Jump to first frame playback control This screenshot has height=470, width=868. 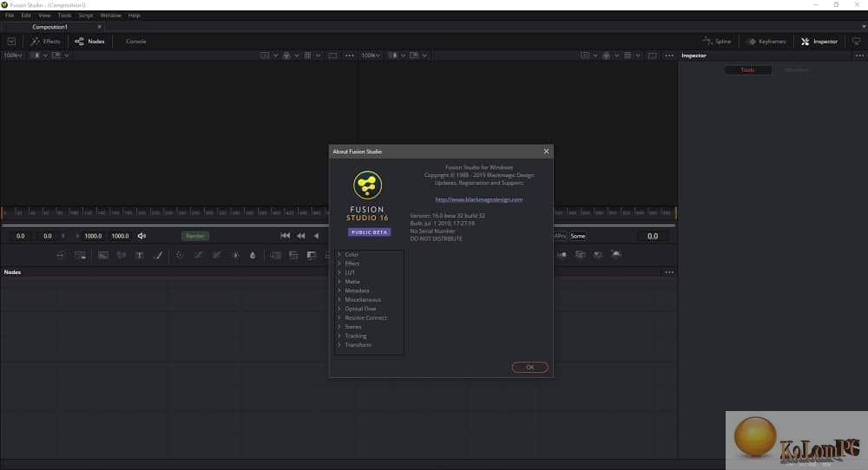click(285, 236)
